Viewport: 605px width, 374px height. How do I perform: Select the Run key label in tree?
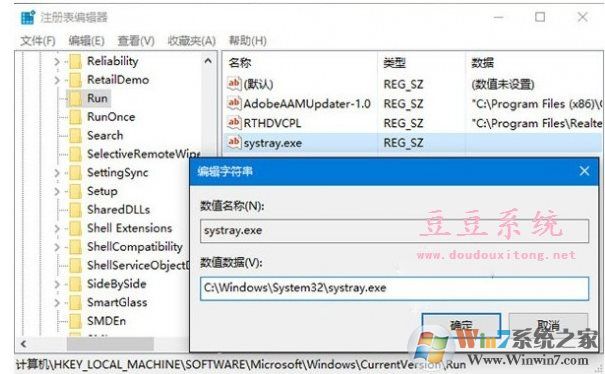click(x=97, y=98)
